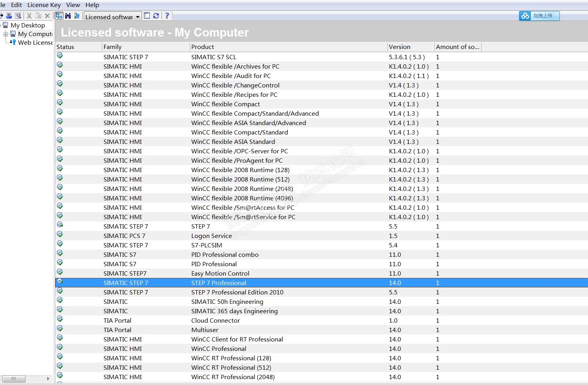Click the view layout icon after the dropdown
The height and width of the screenshot is (385, 588).
147,16
